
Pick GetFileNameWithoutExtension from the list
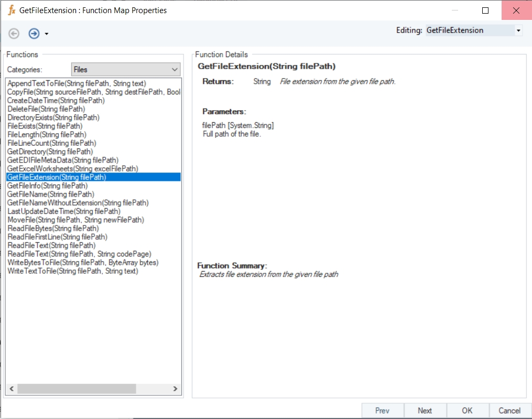pos(78,203)
